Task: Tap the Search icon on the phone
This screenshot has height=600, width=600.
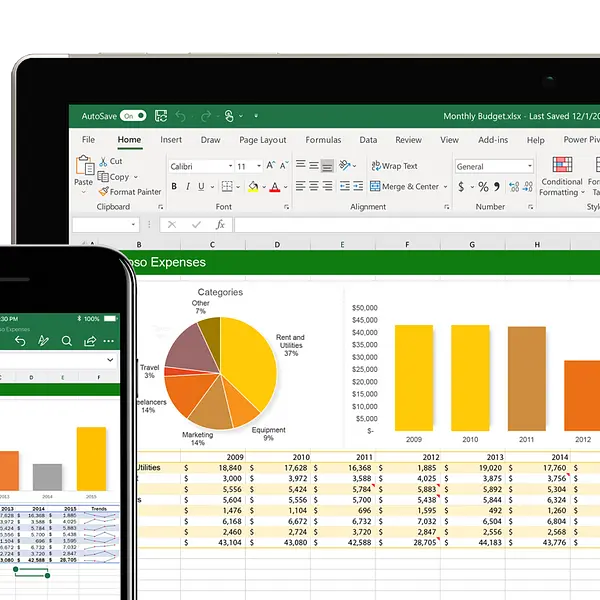Action: pyautogui.click(x=67, y=341)
